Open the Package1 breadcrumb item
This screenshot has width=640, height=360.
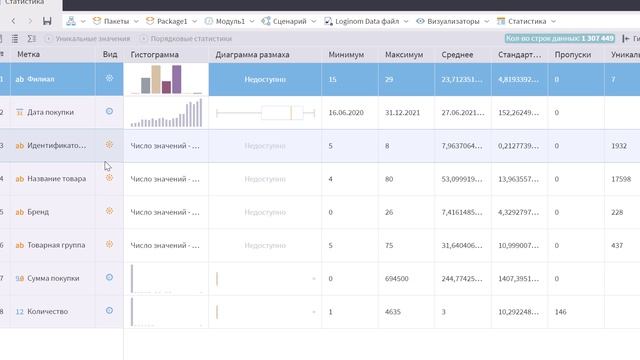(x=167, y=21)
